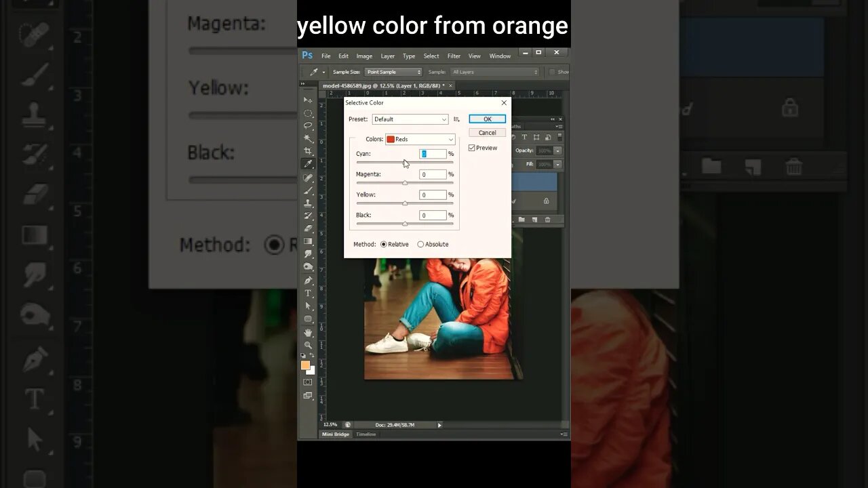The image size is (868, 488).
Task: Select the Move tool
Action: (308, 100)
